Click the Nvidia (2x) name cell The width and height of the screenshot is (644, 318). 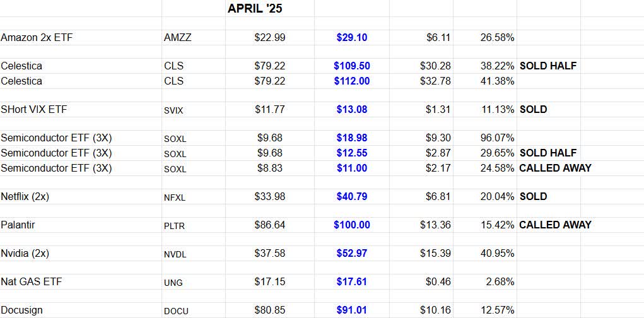click(25, 253)
